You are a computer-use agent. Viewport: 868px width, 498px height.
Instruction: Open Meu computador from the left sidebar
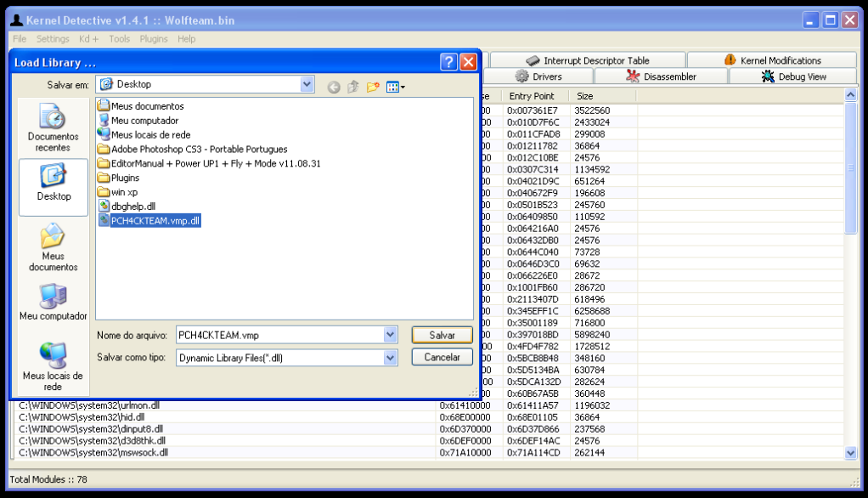click(53, 303)
